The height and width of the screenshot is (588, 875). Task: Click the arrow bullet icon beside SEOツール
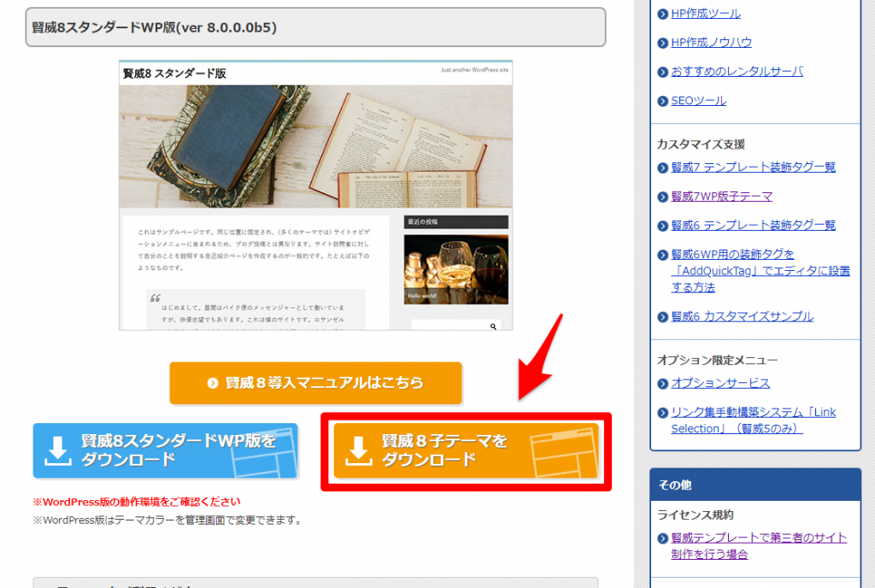pyautogui.click(x=663, y=101)
